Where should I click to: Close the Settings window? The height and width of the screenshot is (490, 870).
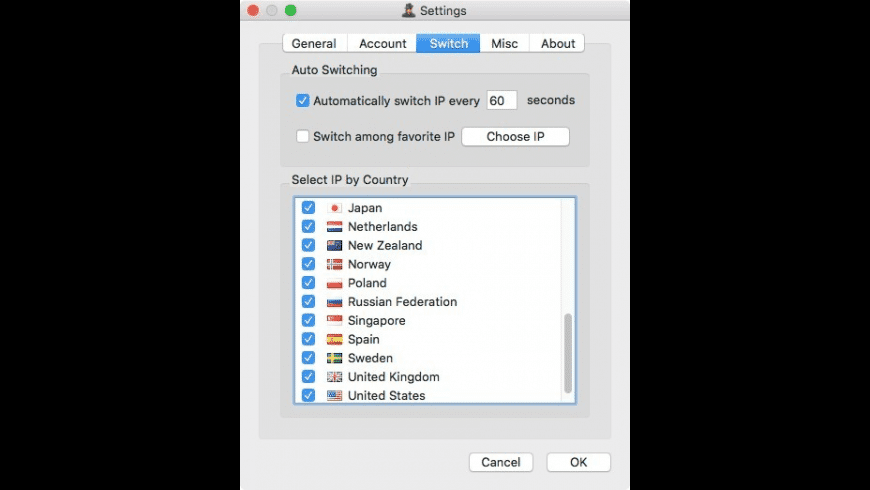253,11
